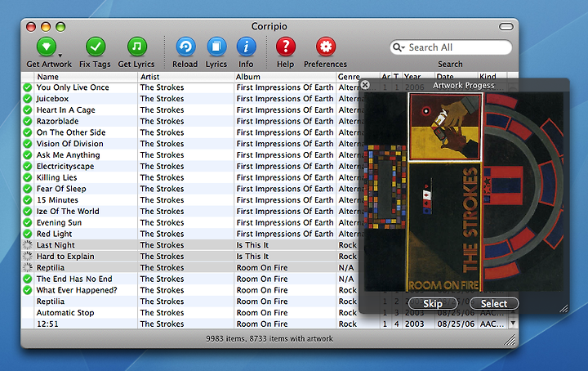This screenshot has width=588, height=371.
Task: Click green status icon for What Ever Happened?
Action: [28, 290]
